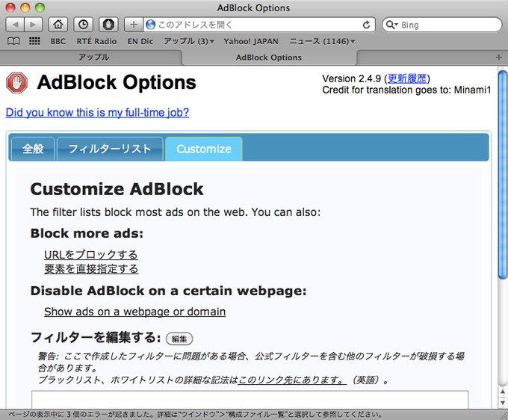Click the 'Version 2.4.9' text
Viewport: 508px width, 420px height.
352,78
